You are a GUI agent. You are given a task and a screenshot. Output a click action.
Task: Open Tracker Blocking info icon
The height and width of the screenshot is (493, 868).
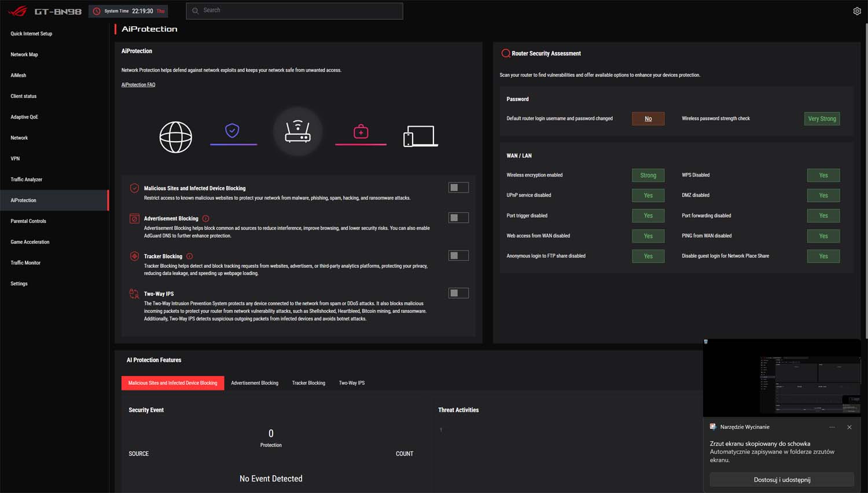[x=189, y=256]
